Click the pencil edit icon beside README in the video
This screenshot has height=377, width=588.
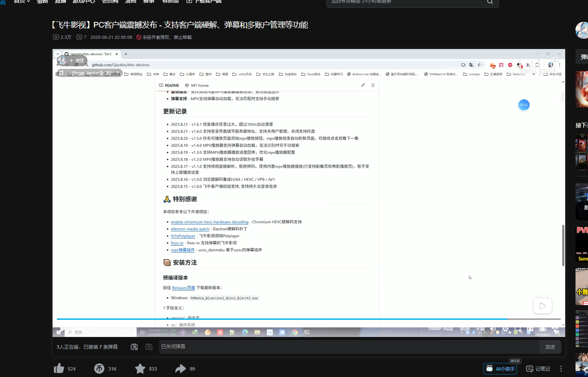tap(363, 85)
